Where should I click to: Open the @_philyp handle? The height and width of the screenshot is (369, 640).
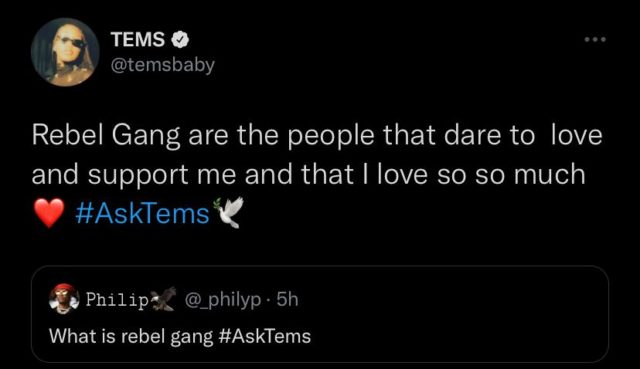point(223,300)
